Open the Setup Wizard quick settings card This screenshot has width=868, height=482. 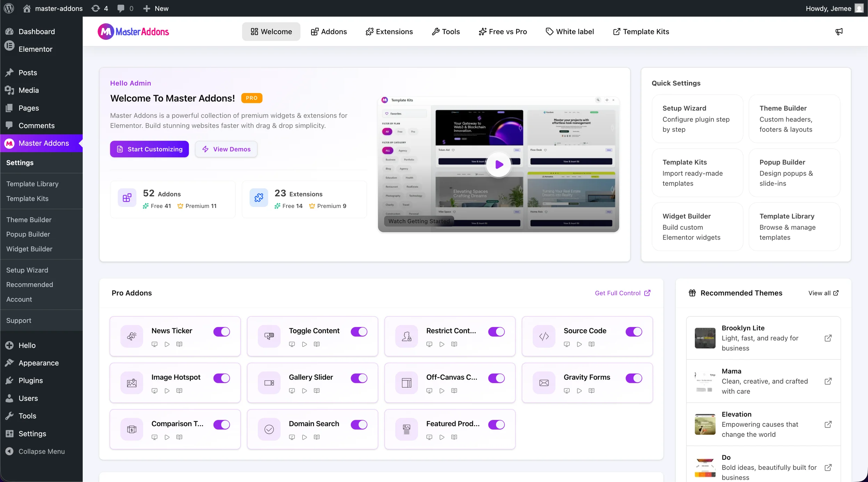pos(698,119)
